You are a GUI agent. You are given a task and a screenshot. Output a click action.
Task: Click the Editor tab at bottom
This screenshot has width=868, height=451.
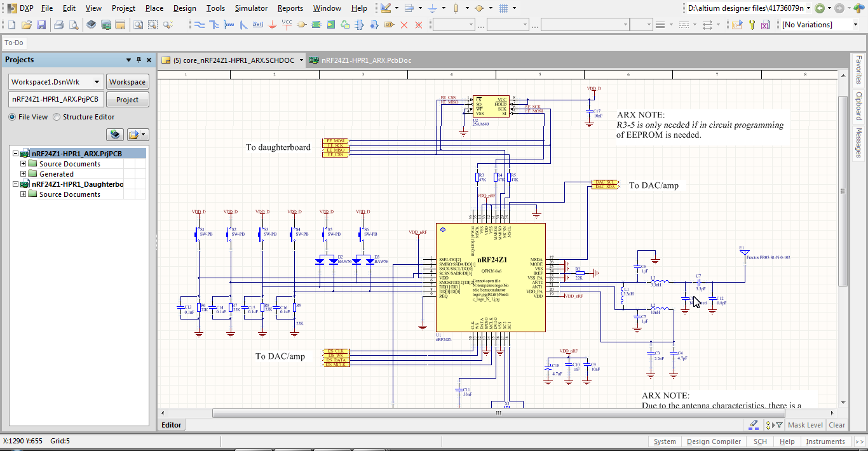coord(171,425)
